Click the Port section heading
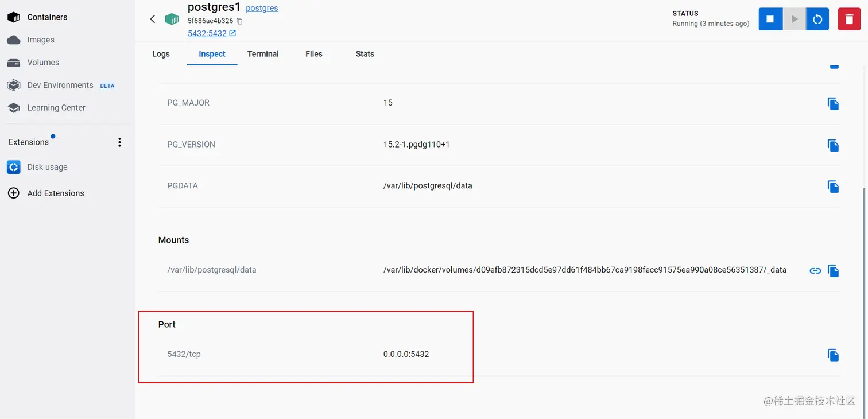This screenshot has height=419, width=868. [166, 324]
